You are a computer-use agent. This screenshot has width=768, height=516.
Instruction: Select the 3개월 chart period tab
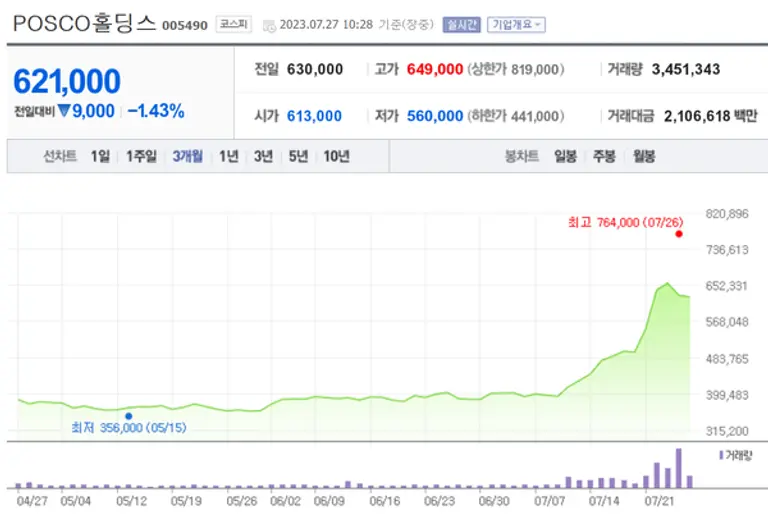pyautogui.click(x=187, y=156)
